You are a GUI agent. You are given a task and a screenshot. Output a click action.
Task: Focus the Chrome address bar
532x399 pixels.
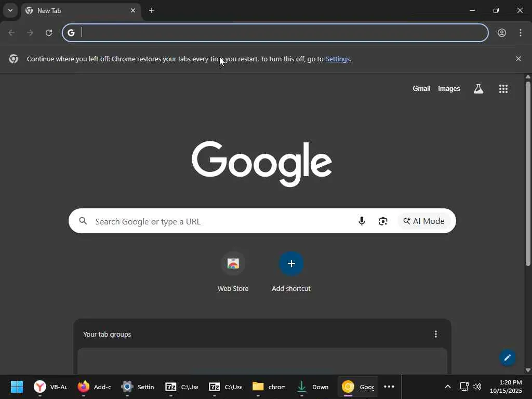click(275, 33)
